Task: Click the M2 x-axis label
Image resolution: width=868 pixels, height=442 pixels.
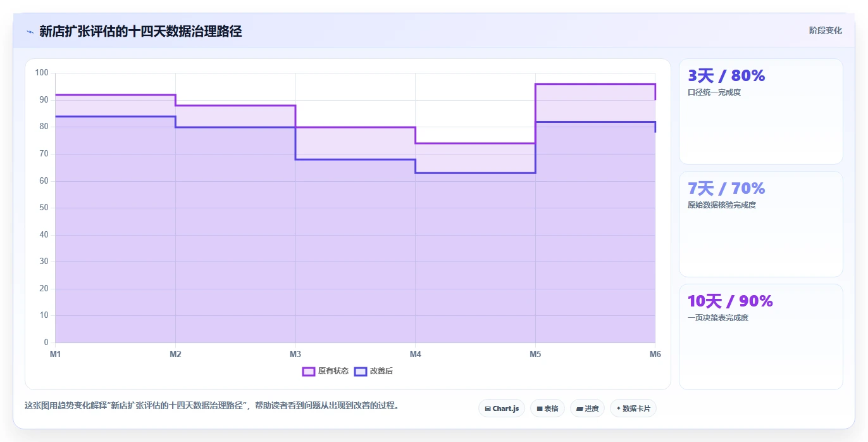Action: click(175, 354)
